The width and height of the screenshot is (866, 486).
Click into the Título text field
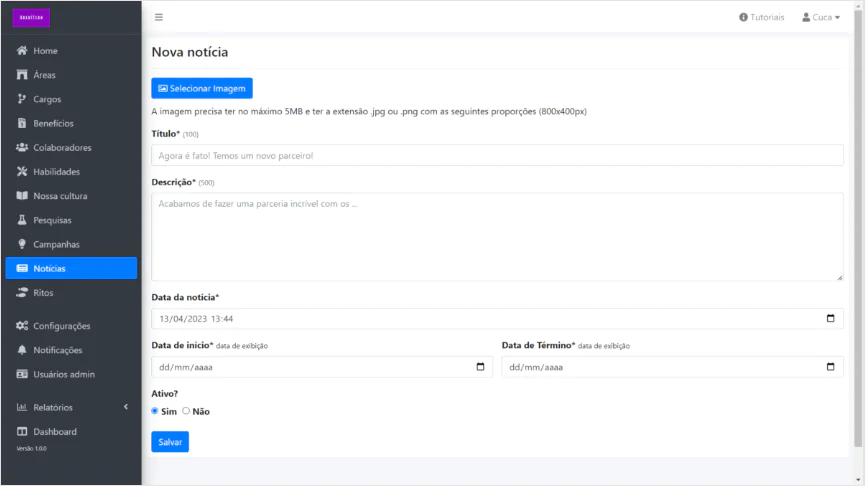pyautogui.click(x=497, y=156)
